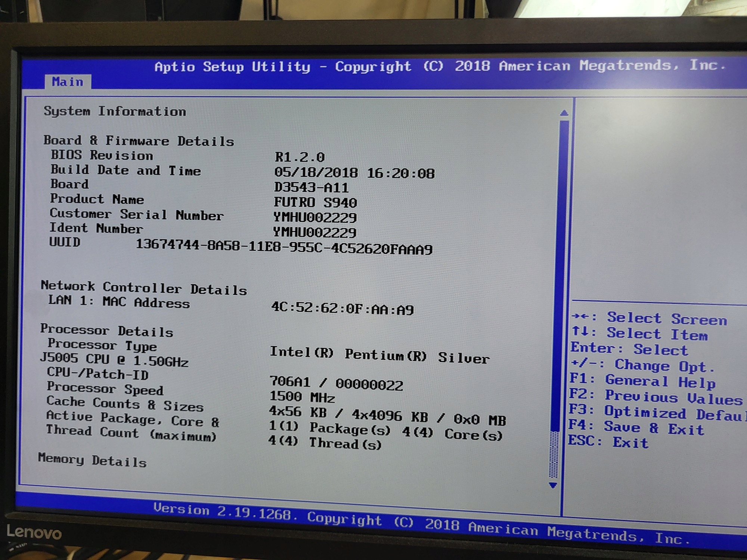Click the ESC Exit hint
Image resolution: width=747 pixels, height=560 pixels.
tap(608, 442)
